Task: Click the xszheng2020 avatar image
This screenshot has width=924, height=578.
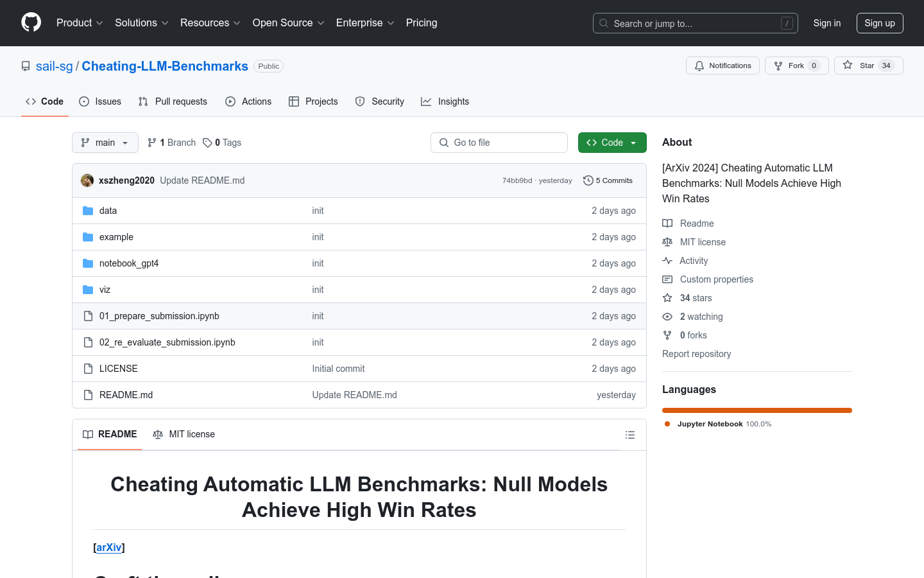Action: click(87, 180)
